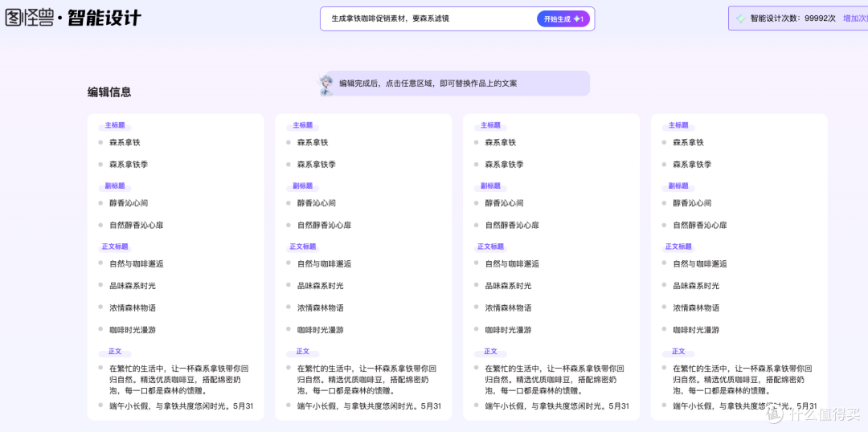
Task: Choose 森系拿铁 in the third card
Action: [501, 142]
